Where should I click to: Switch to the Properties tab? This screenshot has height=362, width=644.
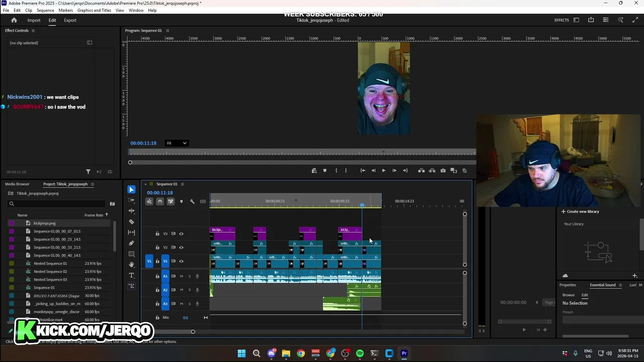coord(568,285)
